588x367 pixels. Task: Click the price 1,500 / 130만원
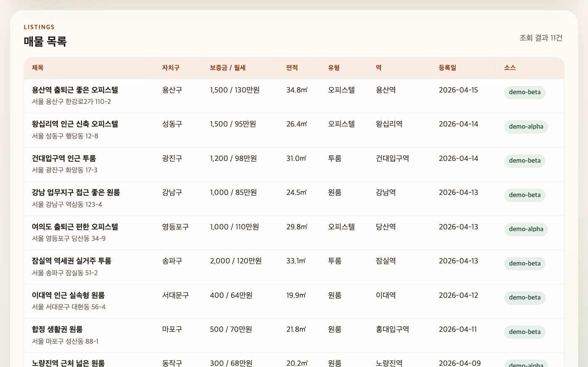coord(235,90)
